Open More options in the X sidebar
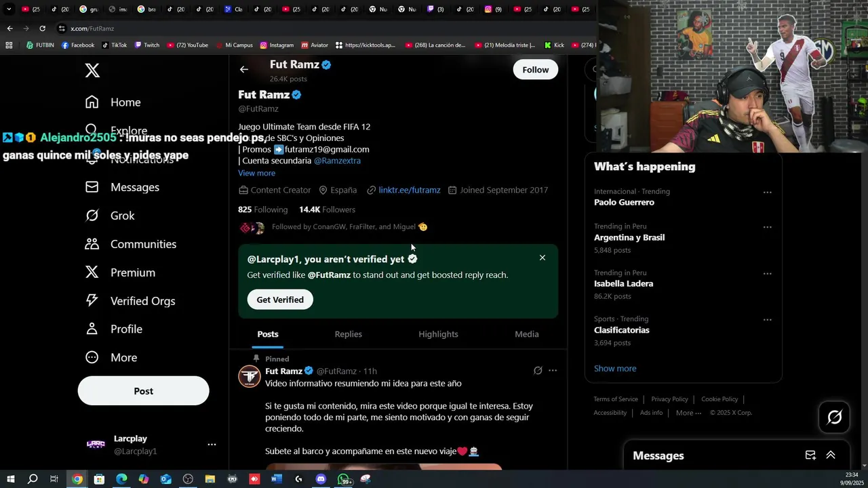 111,357
